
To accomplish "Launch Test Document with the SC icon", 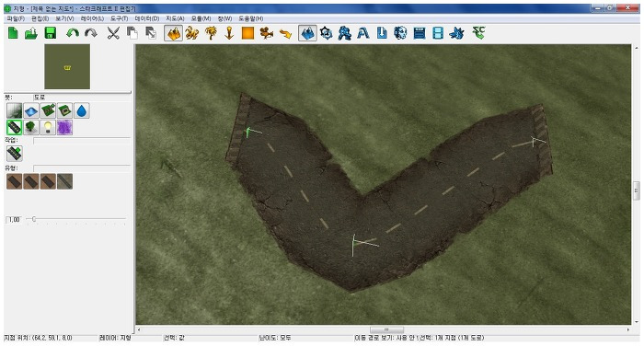I will [479, 32].
